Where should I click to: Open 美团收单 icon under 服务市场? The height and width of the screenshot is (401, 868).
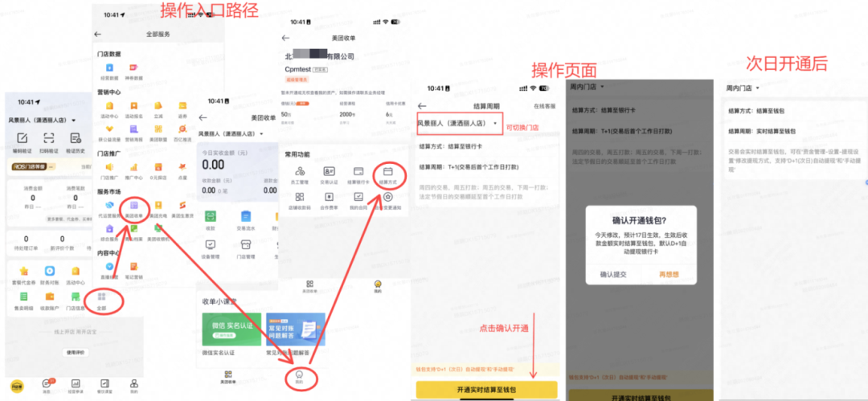point(133,206)
